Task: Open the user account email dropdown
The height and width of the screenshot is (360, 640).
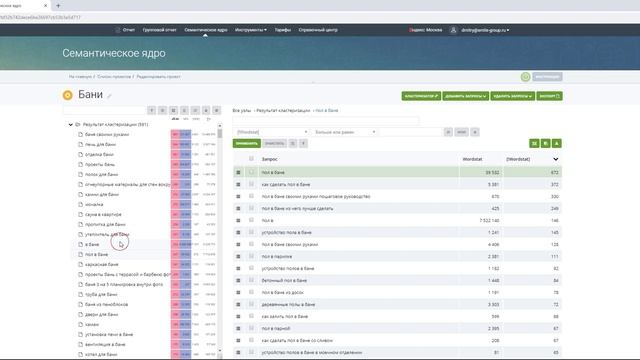Action: 485,30
